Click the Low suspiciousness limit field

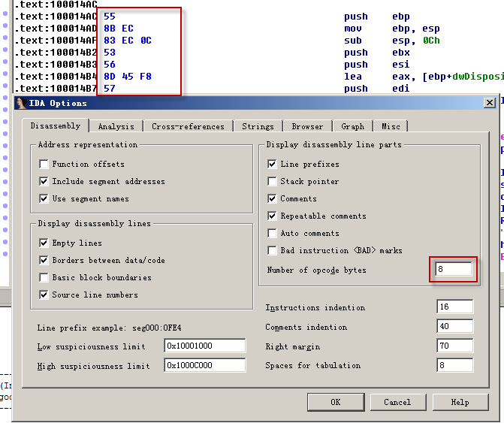(x=205, y=346)
